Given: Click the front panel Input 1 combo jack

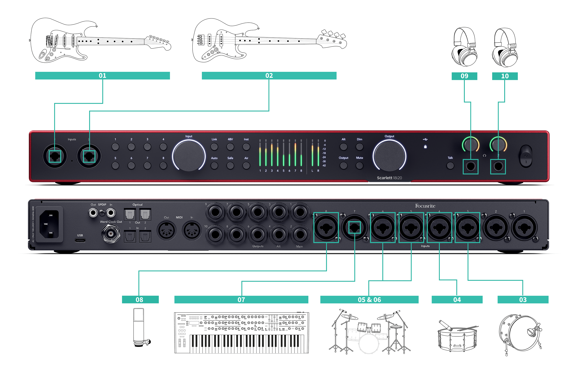Looking at the screenshot, I should 55,156.
